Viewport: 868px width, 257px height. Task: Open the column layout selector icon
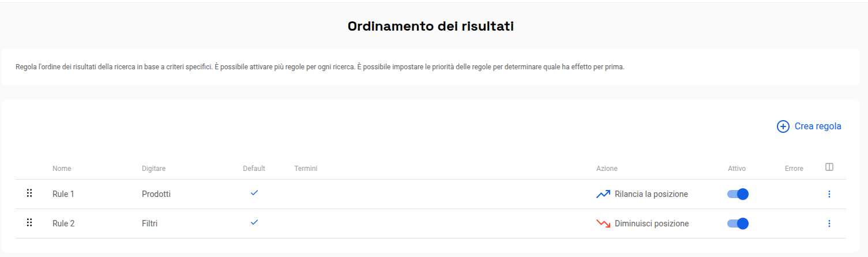pyautogui.click(x=829, y=167)
